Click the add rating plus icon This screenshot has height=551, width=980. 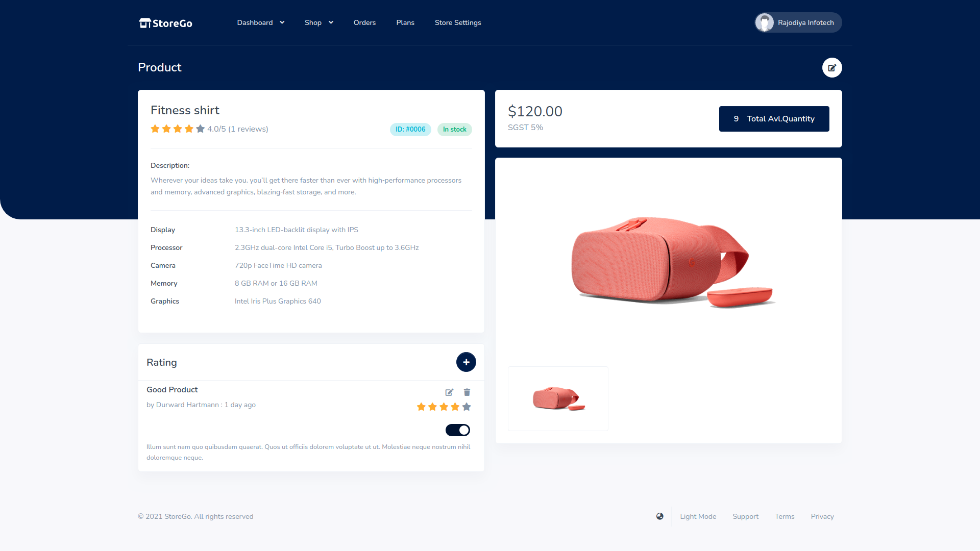[x=466, y=362]
